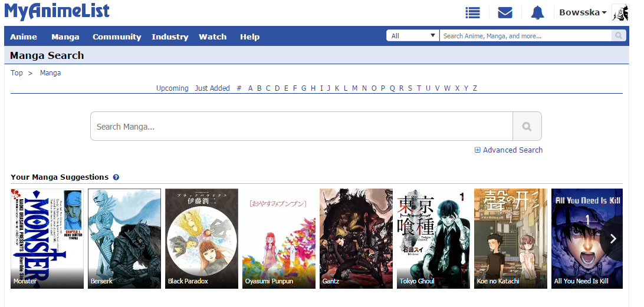Click next arrow on the suggestions carousel

(613, 239)
